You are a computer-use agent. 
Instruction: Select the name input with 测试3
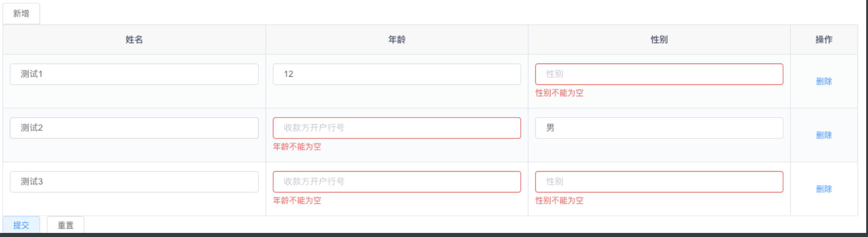click(134, 182)
